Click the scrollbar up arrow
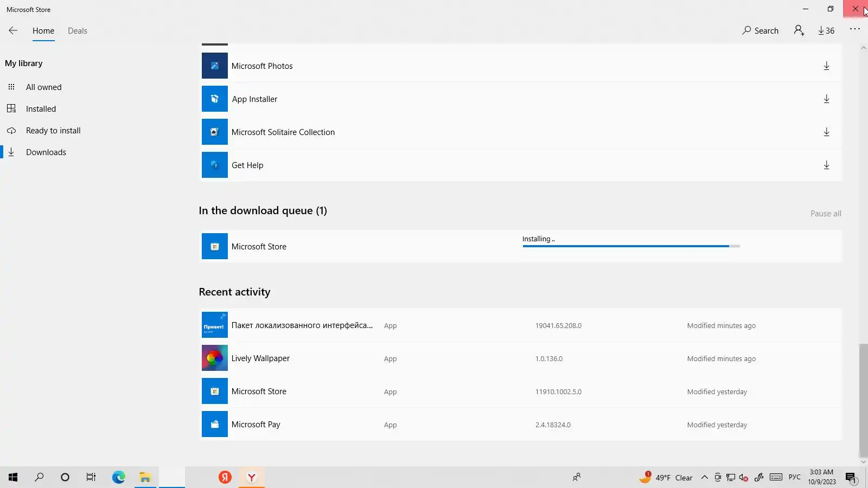868x488 pixels. click(863, 48)
